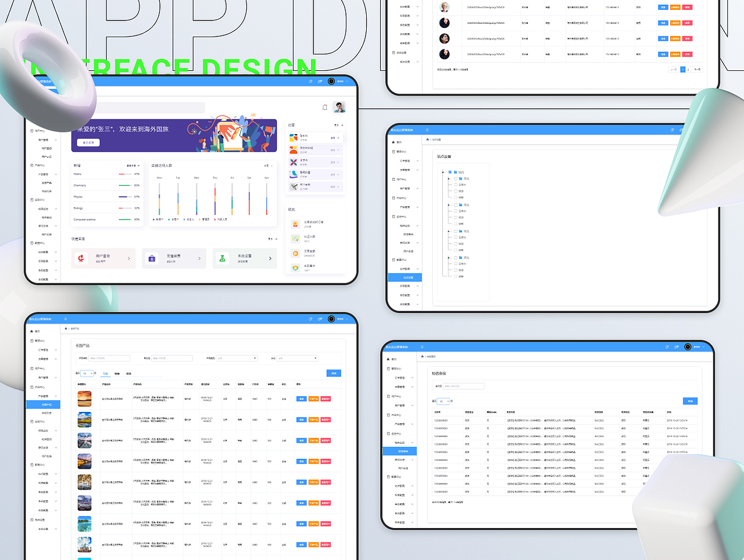Open the chevron arrow on the 充值缴费 quick card
This screenshot has height=560, width=744.
(199, 259)
